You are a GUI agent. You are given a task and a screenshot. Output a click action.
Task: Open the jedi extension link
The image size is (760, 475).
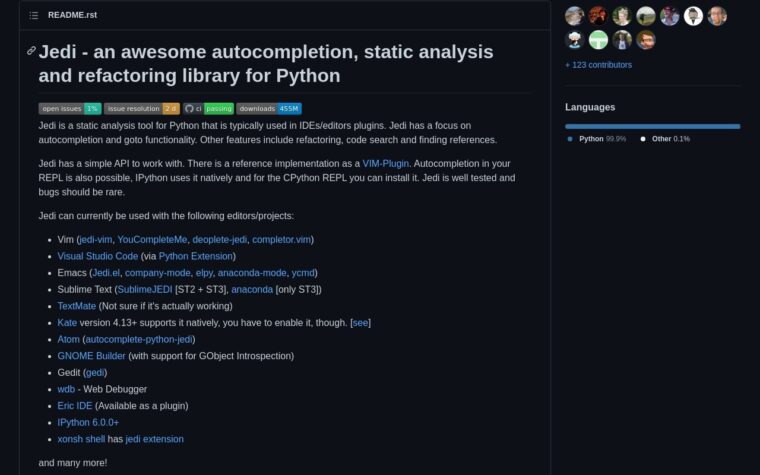click(x=154, y=439)
